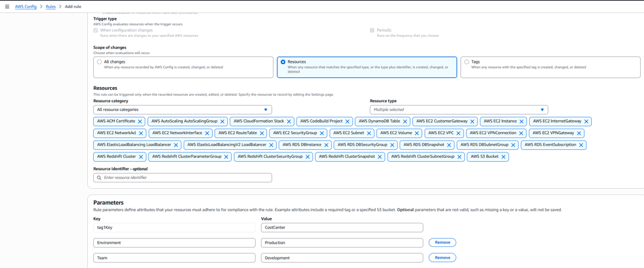The image size is (644, 268).
Task: Remove the Redshift ClusterSecurityGroup chip
Action: click(307, 157)
